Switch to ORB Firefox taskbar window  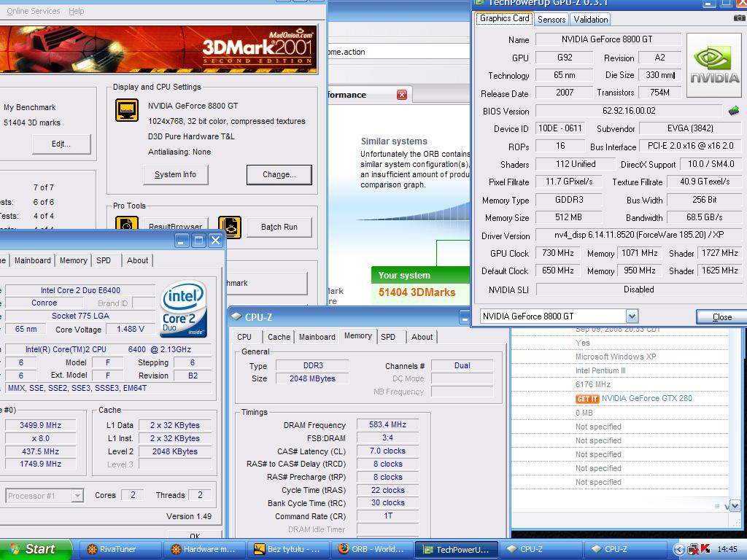tap(373, 549)
